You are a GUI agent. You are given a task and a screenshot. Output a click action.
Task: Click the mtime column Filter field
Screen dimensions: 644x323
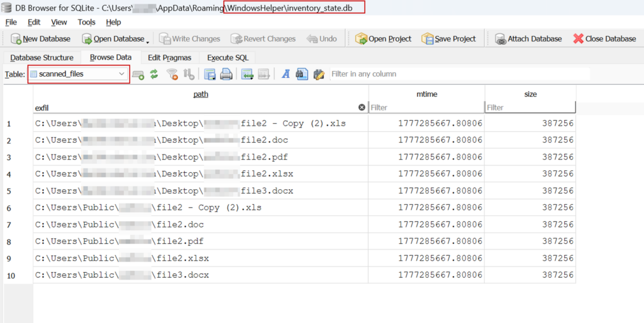pyautogui.click(x=426, y=107)
